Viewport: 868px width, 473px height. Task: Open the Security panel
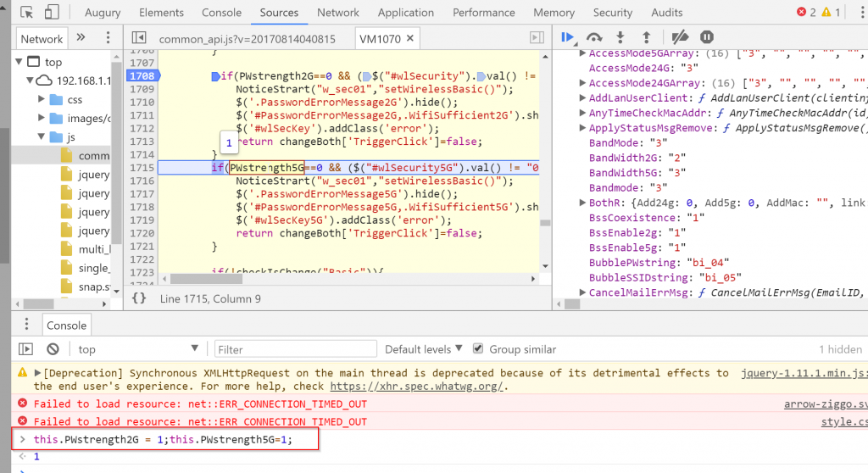point(612,12)
